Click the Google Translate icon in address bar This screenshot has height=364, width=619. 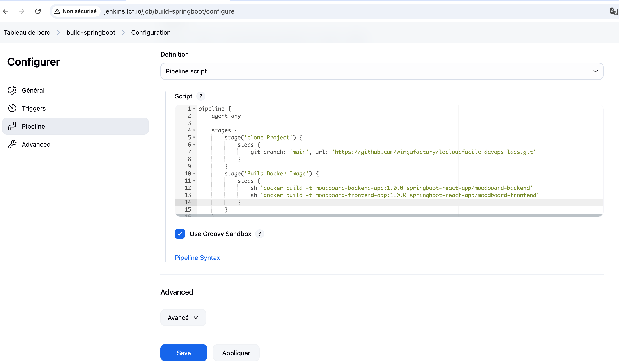click(613, 11)
